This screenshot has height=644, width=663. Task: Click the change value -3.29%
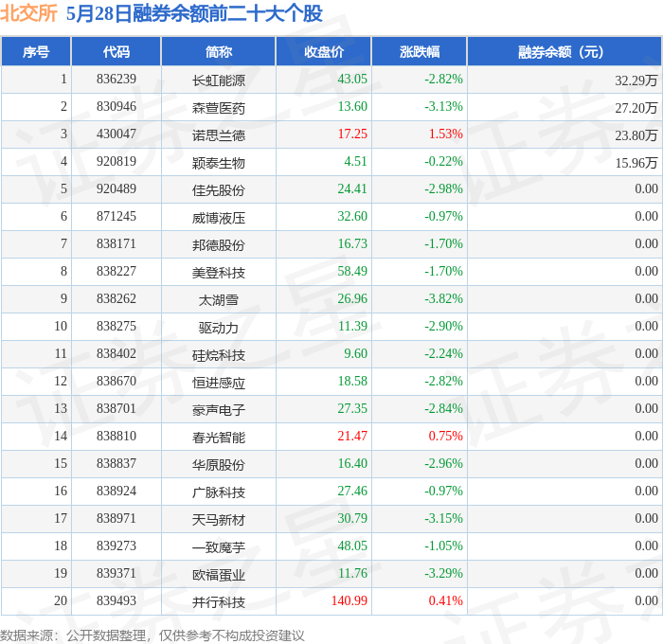tap(443, 573)
